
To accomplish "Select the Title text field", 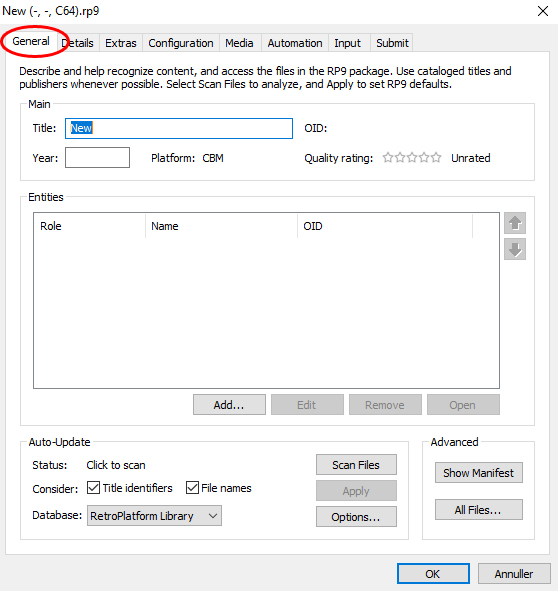I will pyautogui.click(x=179, y=129).
